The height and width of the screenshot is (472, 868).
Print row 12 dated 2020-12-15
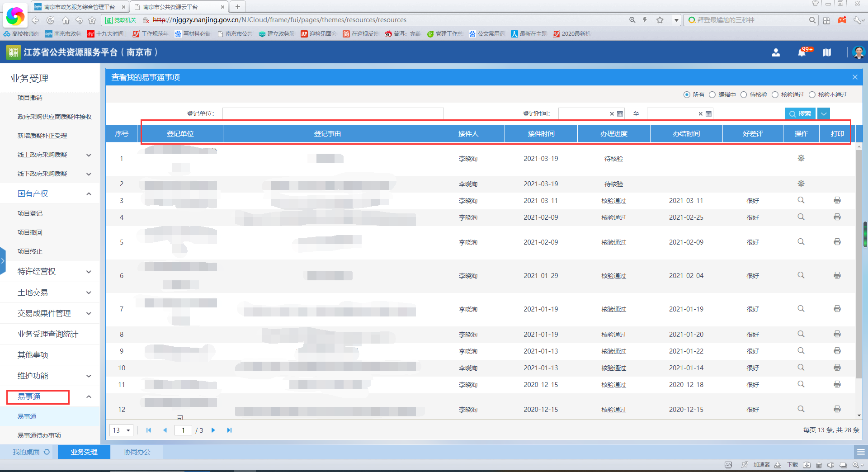837,409
